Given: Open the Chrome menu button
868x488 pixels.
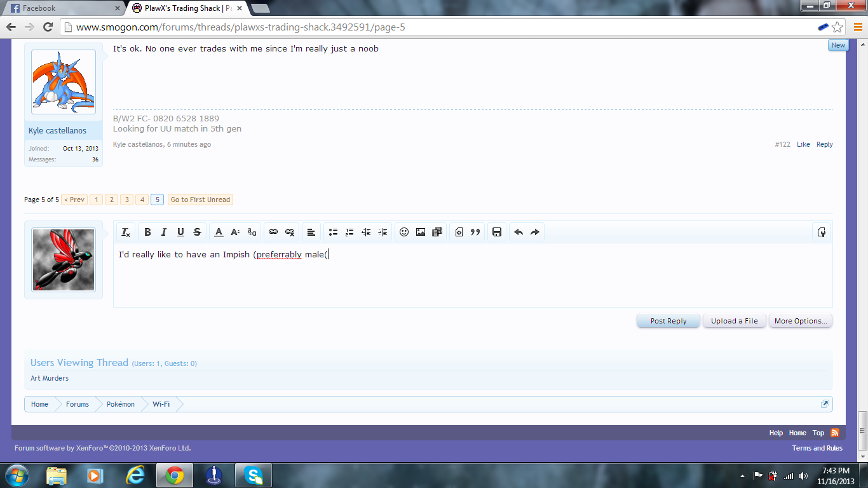Looking at the screenshot, I should [857, 27].
